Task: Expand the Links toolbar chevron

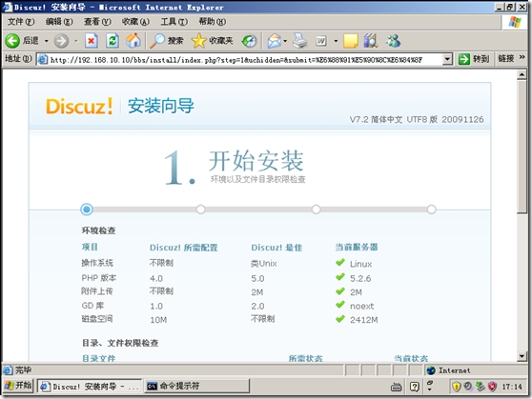Action: [x=522, y=58]
